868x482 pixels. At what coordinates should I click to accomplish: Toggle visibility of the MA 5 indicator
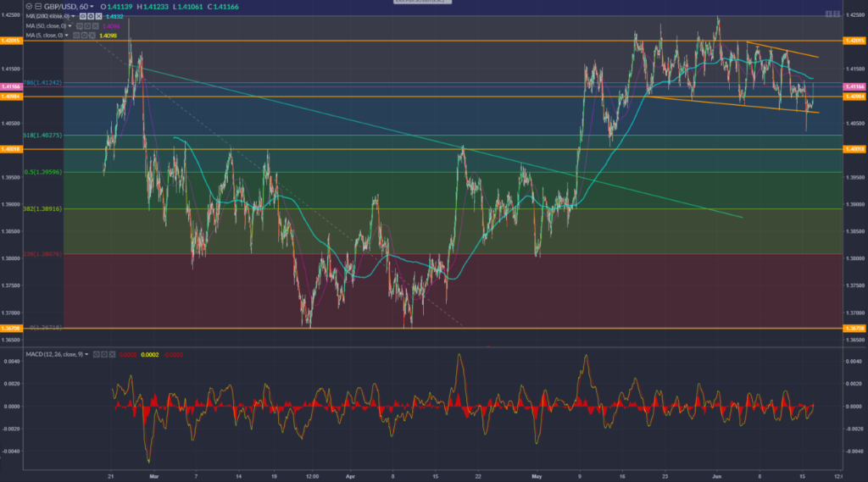(76, 36)
